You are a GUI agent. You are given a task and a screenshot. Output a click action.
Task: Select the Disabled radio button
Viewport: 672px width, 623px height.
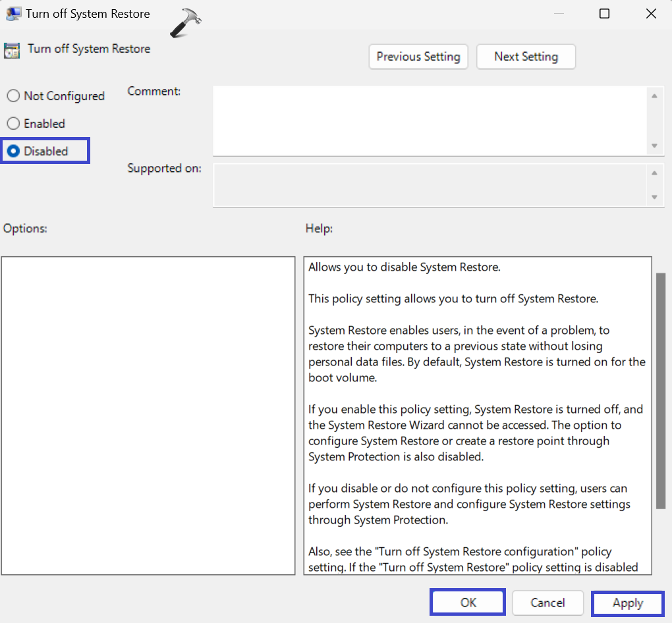click(x=13, y=151)
